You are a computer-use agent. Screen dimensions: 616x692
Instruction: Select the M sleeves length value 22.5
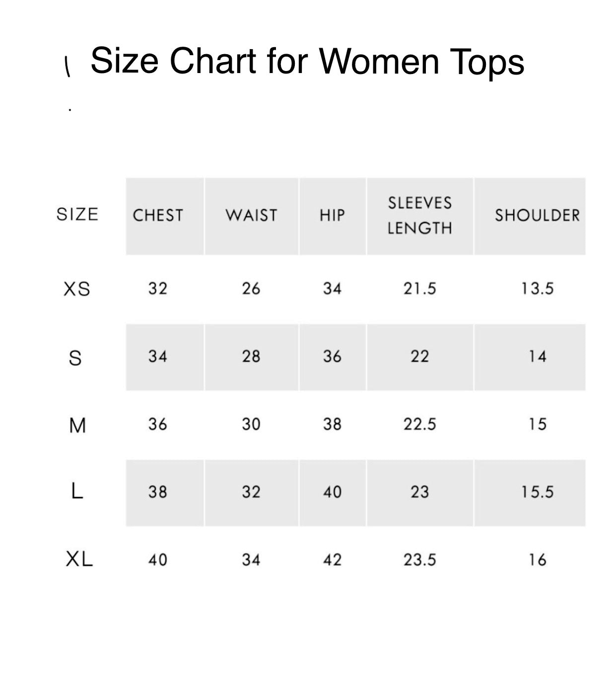419,424
